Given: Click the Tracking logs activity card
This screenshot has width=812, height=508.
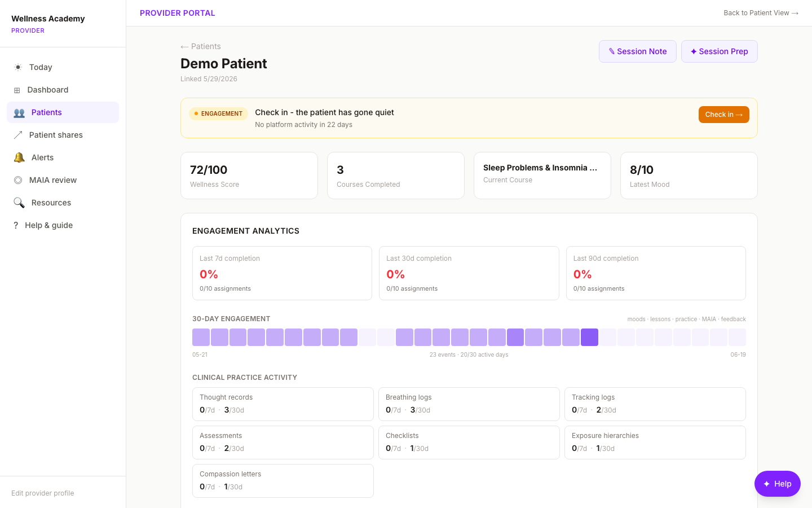Looking at the screenshot, I should 655,404.
